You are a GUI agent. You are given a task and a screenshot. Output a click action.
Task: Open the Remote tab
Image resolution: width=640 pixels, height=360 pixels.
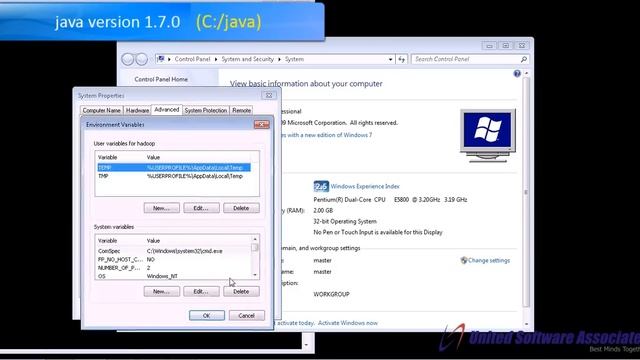tap(241, 110)
